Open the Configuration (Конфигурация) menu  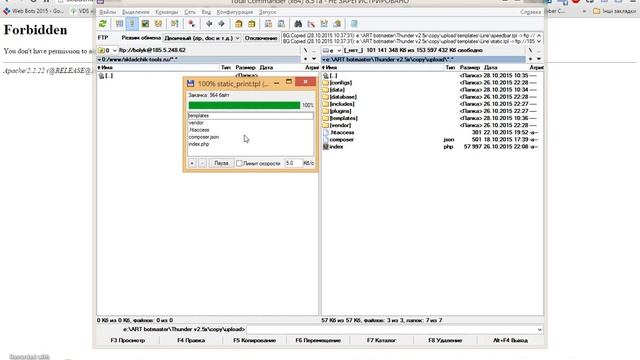[235, 12]
